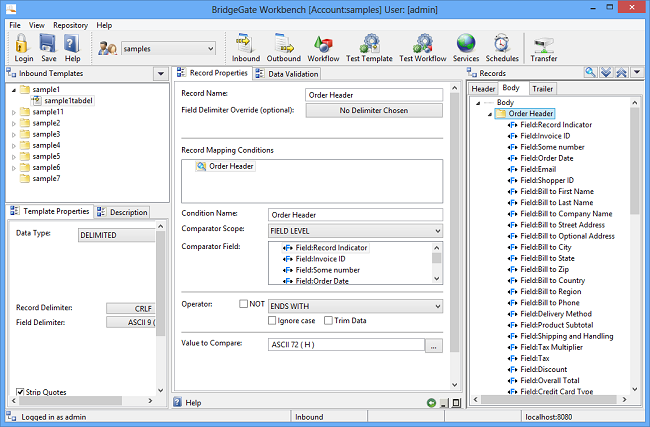Click the Records panel vertical scrollbar thumb
The width and height of the screenshot is (650, 427).
[x=635, y=161]
